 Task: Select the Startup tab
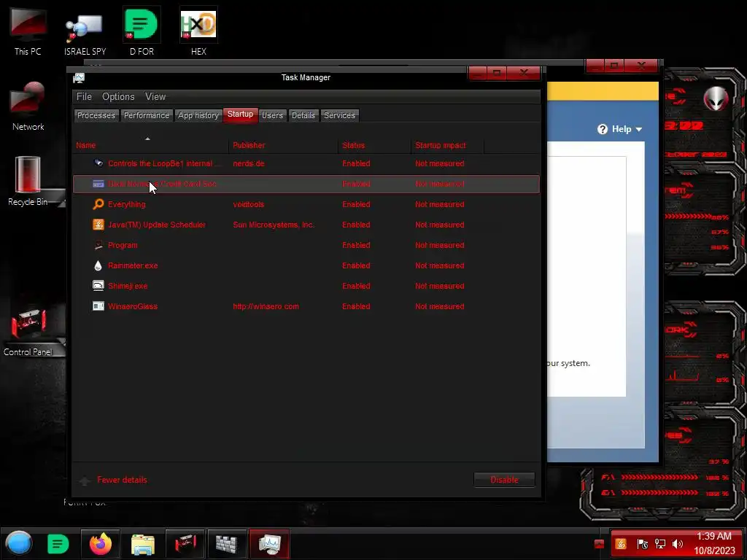click(240, 114)
